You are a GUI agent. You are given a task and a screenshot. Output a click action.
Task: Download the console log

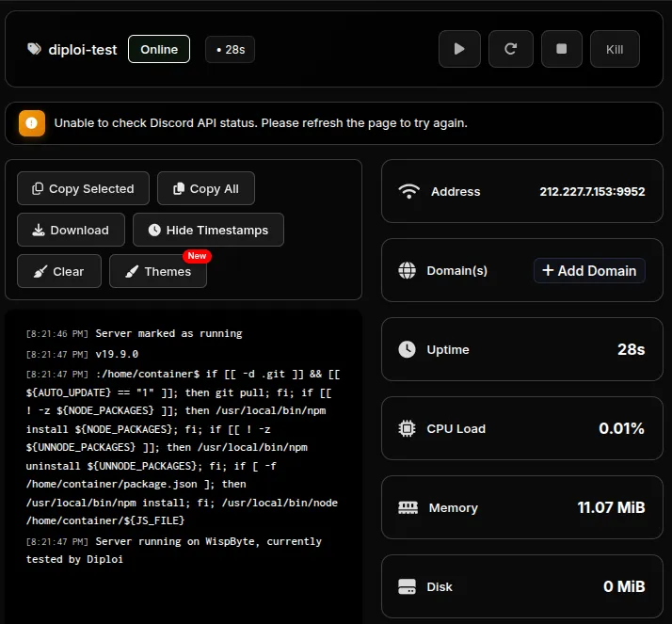71,230
